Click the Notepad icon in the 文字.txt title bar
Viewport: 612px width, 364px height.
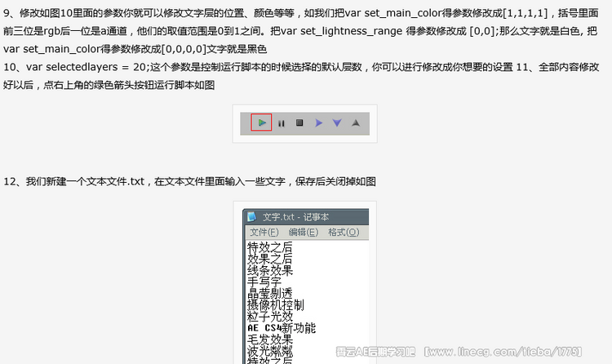252,217
